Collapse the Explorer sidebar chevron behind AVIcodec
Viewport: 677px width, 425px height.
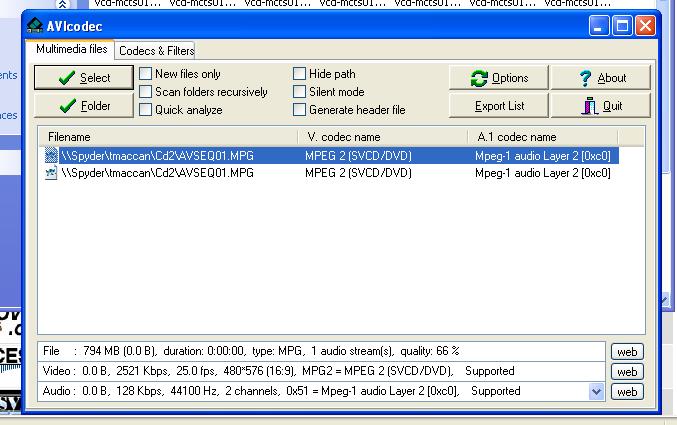(63, 4)
